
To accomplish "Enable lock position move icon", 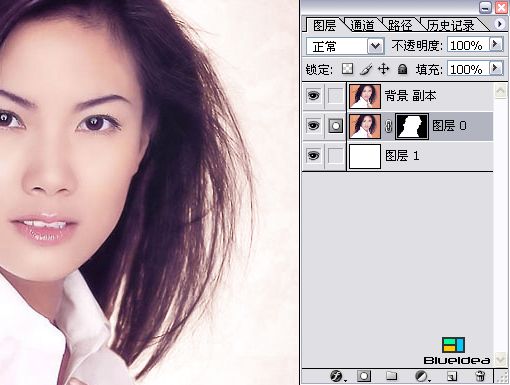I will pos(384,69).
